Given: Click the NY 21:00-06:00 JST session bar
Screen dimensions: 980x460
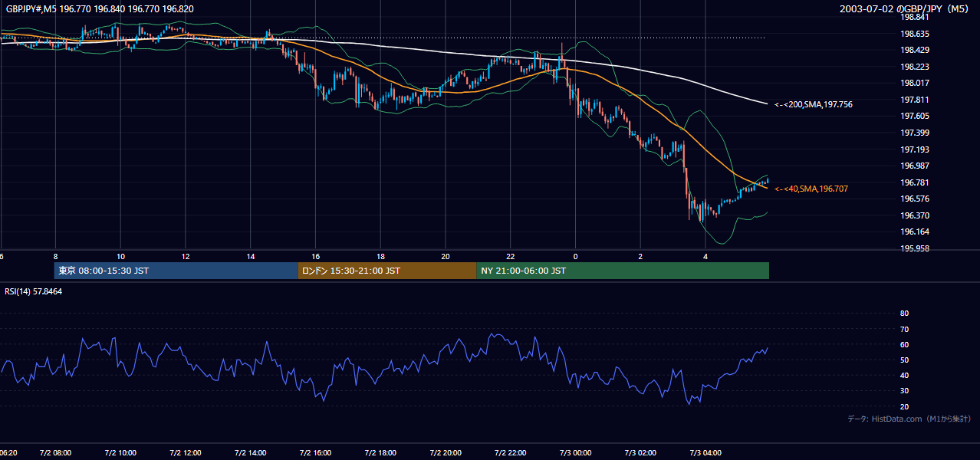Looking at the screenshot, I should coord(623,271).
